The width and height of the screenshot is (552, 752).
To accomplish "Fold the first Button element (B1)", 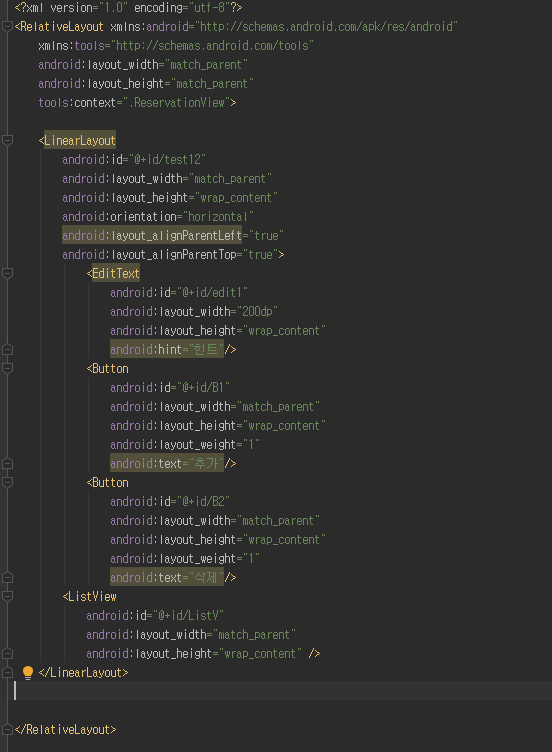I will (x=7, y=368).
